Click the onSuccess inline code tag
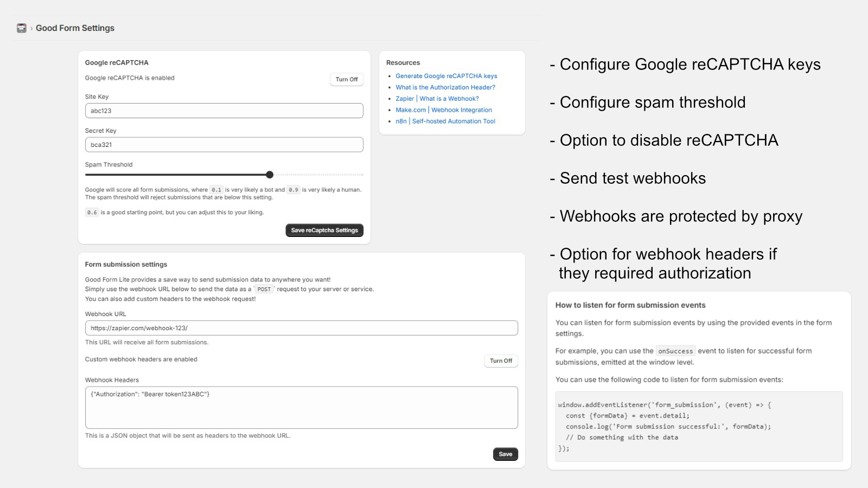This screenshot has height=488, width=868. (675, 351)
